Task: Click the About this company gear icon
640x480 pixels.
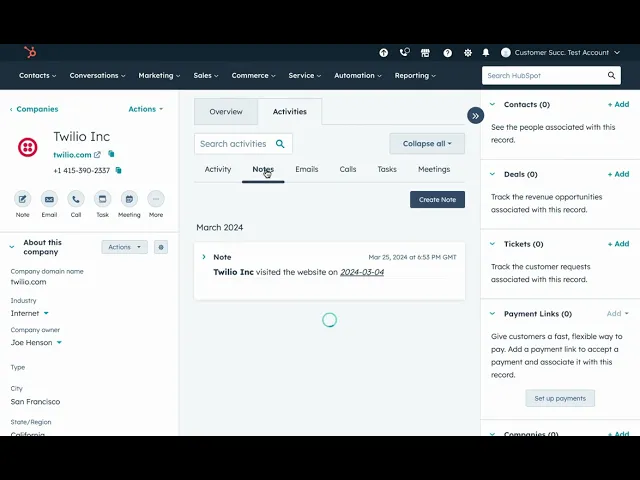Action: 161,247
